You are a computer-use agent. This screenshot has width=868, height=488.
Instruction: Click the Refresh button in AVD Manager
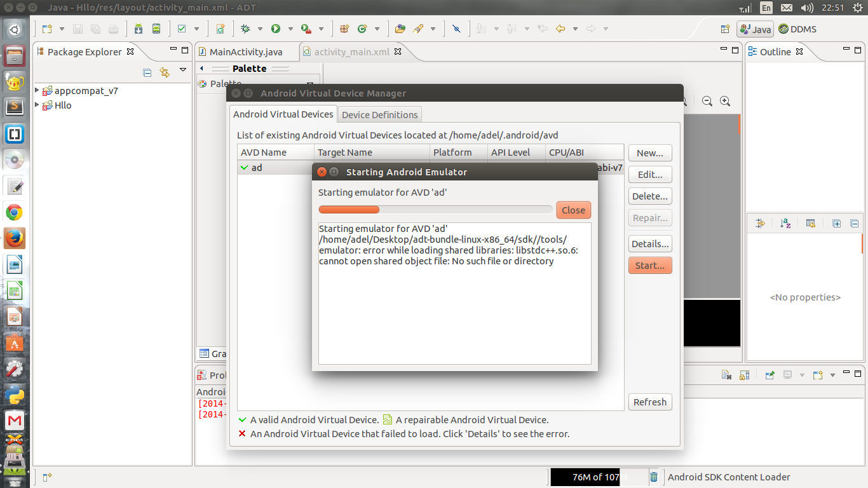tap(649, 402)
